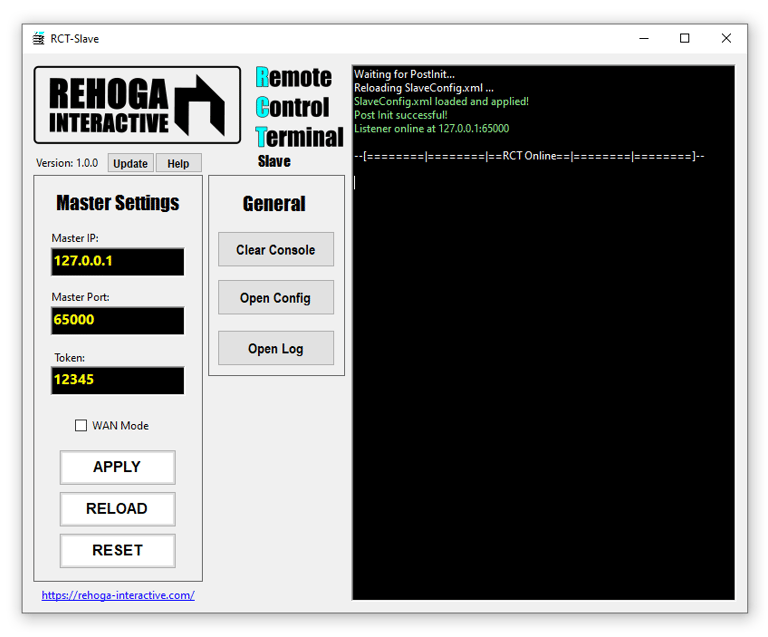The width and height of the screenshot is (768, 637).
Task: Click the 'General' heading
Action: [x=274, y=204]
